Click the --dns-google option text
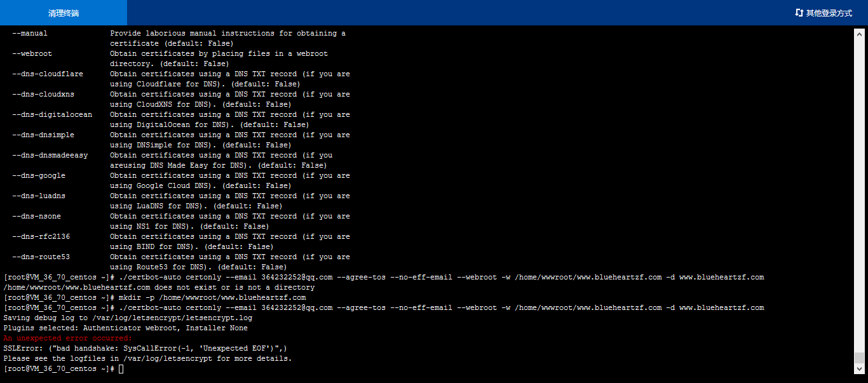Screen dimensions: 868x383 tap(39, 176)
